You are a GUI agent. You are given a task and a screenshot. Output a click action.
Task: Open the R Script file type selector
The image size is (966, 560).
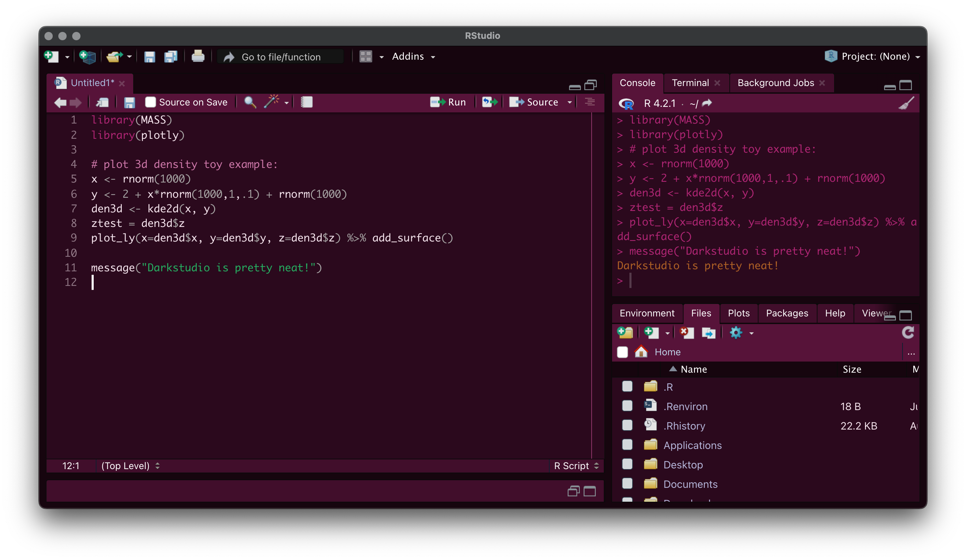tap(576, 466)
